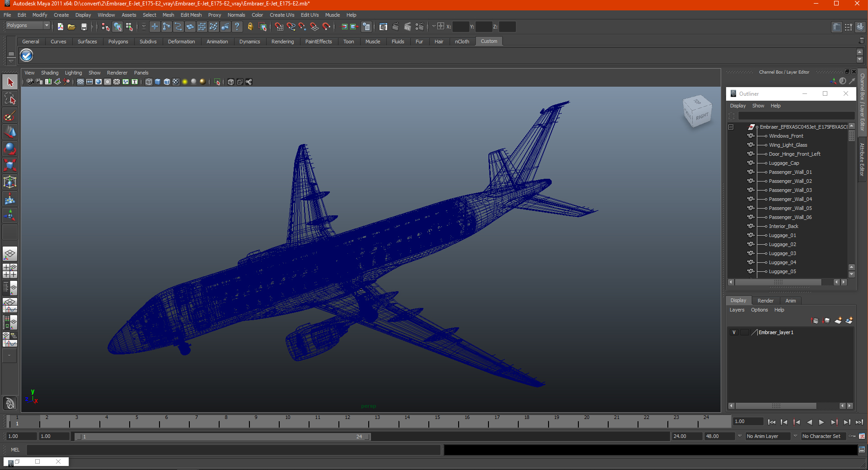Click the 2D Pan/Zoom icon in viewport toolbar
The height and width of the screenshot is (470, 868).
[66, 82]
